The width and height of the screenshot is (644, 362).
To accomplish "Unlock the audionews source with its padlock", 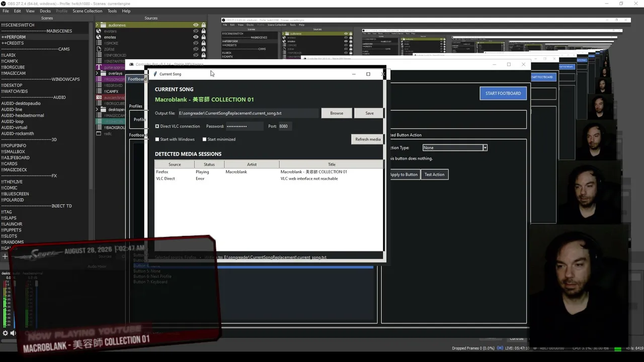I will point(203,25).
